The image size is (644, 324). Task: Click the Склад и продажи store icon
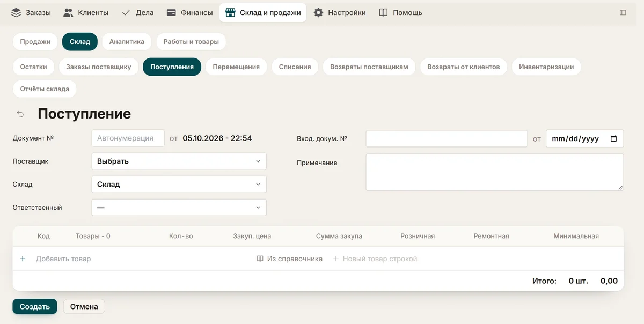click(230, 12)
